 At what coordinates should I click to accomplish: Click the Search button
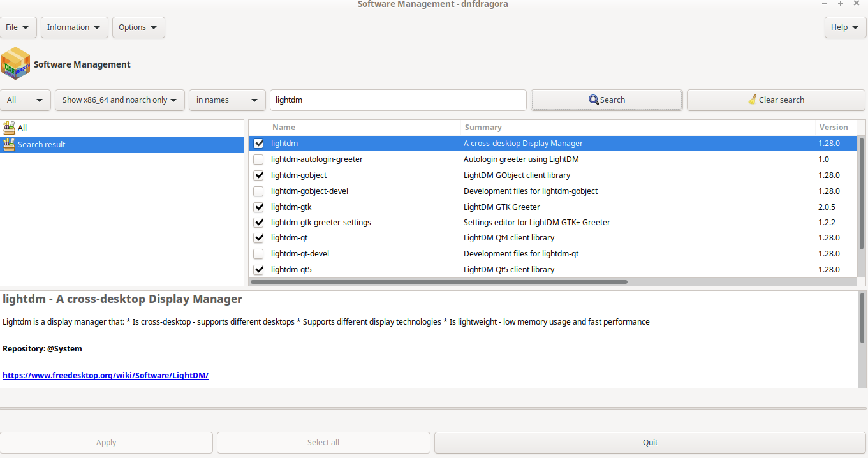(x=607, y=100)
